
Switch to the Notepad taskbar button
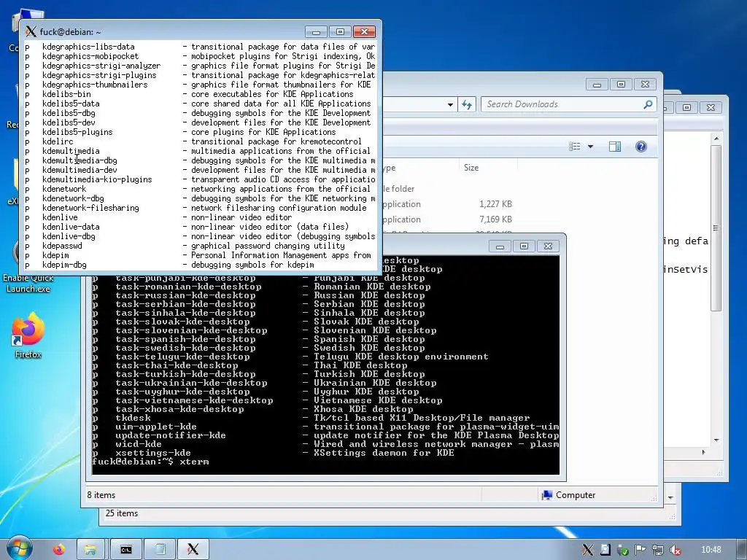160,550
